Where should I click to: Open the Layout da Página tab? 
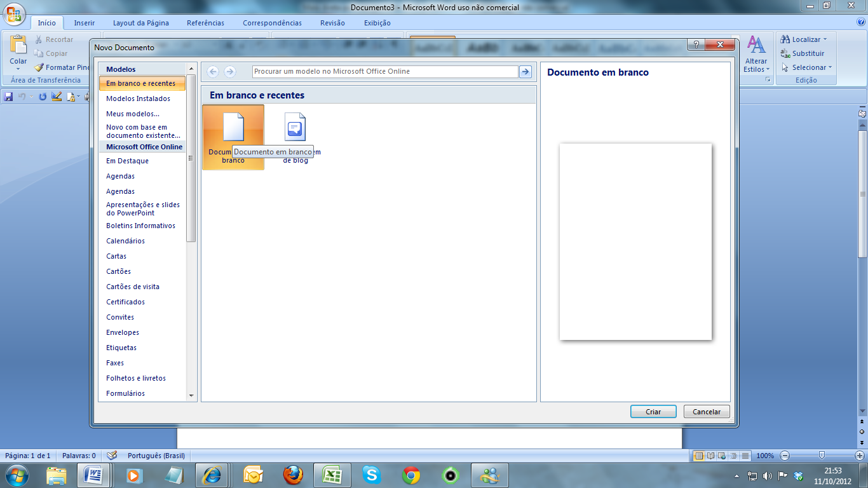pos(141,23)
